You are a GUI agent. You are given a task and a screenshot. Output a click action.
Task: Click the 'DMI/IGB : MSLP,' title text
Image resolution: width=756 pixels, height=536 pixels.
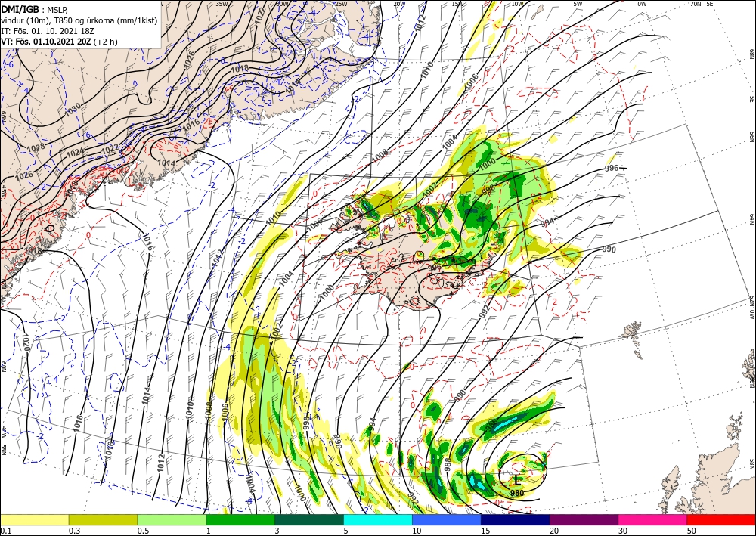(x=34, y=8)
